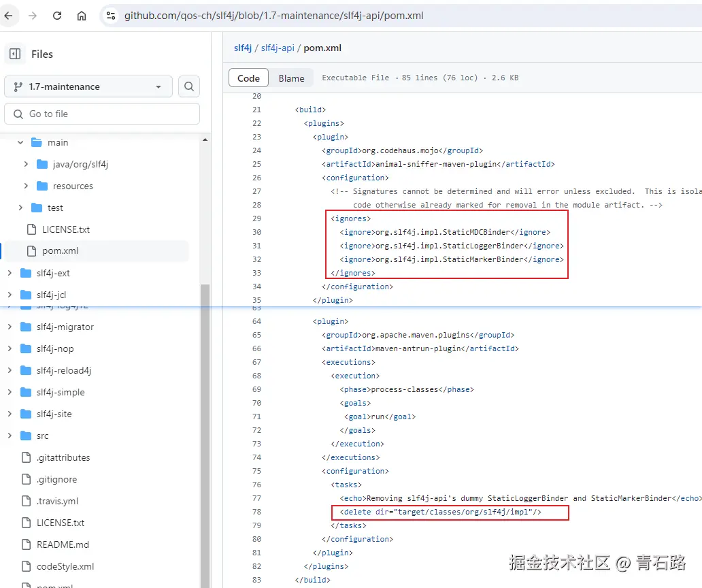Click the file tree scroll up arrow

205,140
